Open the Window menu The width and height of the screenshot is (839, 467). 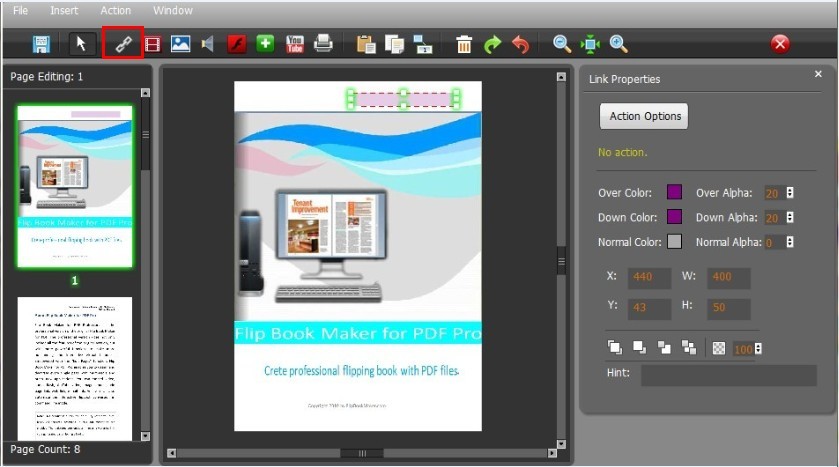point(172,10)
